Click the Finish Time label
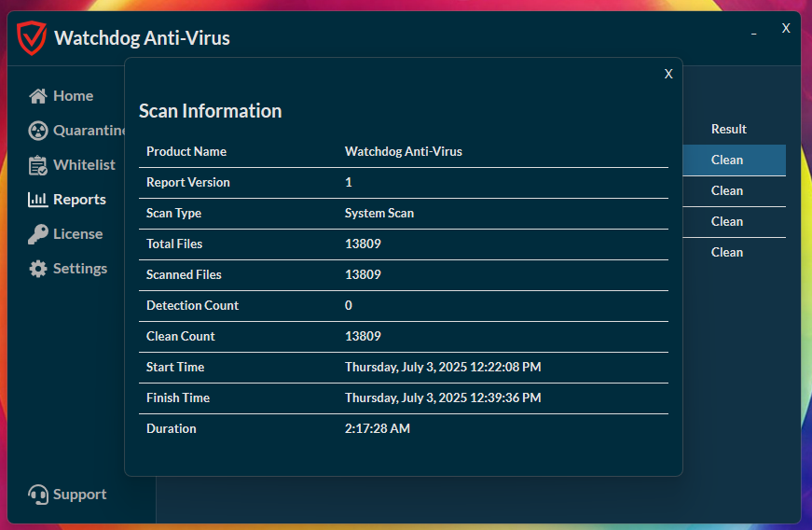812x530 pixels. tap(178, 397)
